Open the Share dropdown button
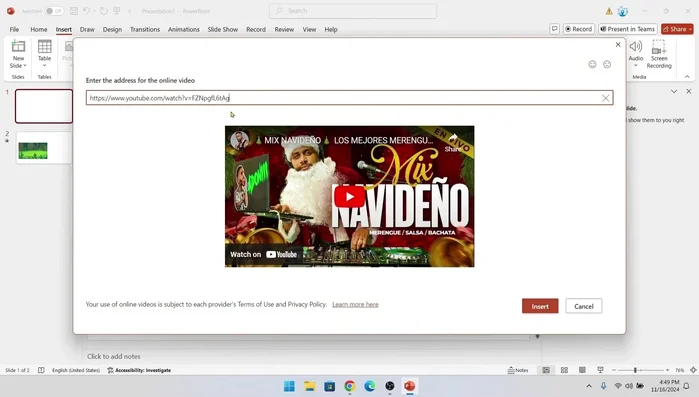Screen dimensions: 699x397 point(678,29)
